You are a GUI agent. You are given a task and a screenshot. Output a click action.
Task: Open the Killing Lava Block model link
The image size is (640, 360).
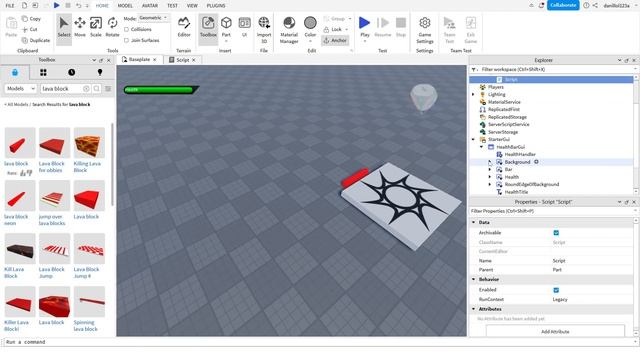pos(87,167)
